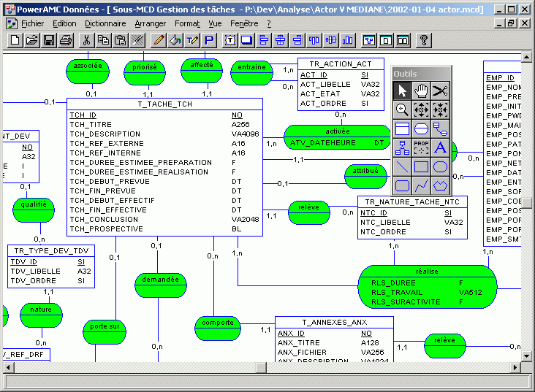Open the Arranger menu
The height and width of the screenshot is (392, 535).
[150, 23]
